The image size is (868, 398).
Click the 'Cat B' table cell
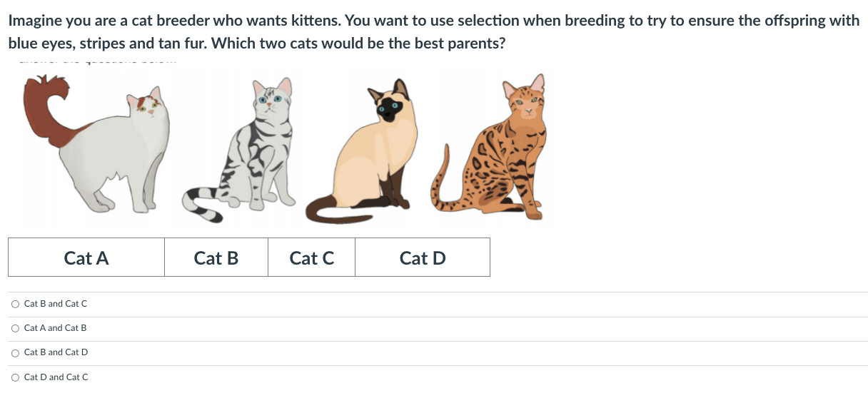(216, 257)
